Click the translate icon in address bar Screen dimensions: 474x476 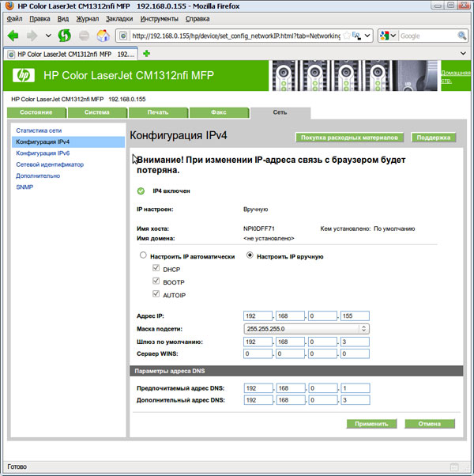(x=356, y=36)
